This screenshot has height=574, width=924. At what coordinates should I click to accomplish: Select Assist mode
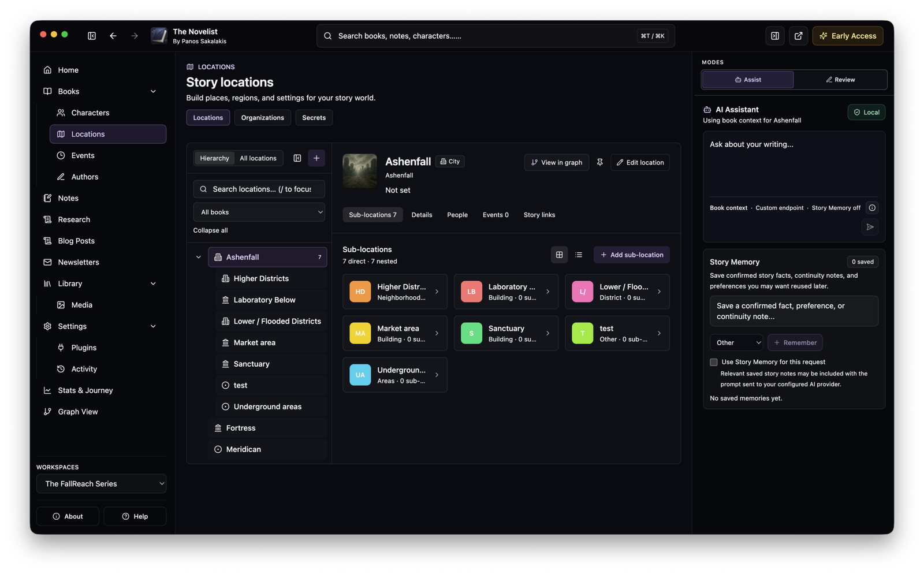(748, 80)
